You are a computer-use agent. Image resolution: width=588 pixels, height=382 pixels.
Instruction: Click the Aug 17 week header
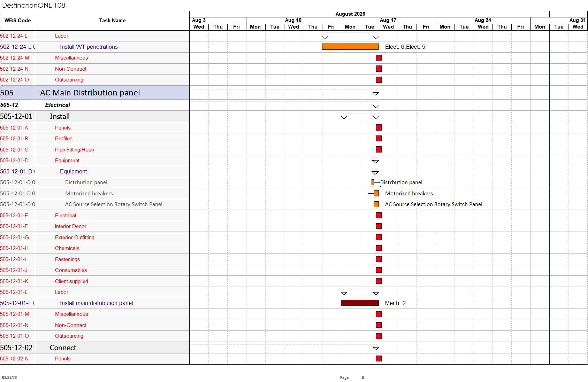coord(388,20)
